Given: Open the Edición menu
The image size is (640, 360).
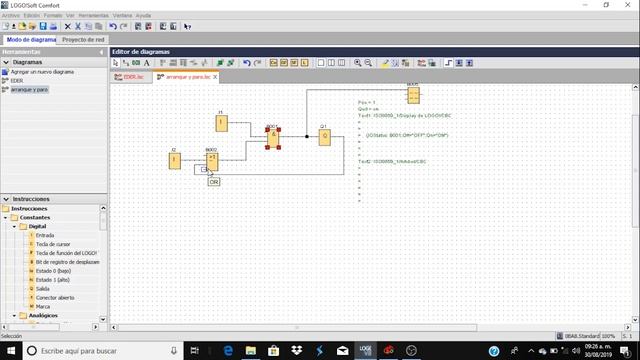Looking at the screenshot, I should (32, 16).
